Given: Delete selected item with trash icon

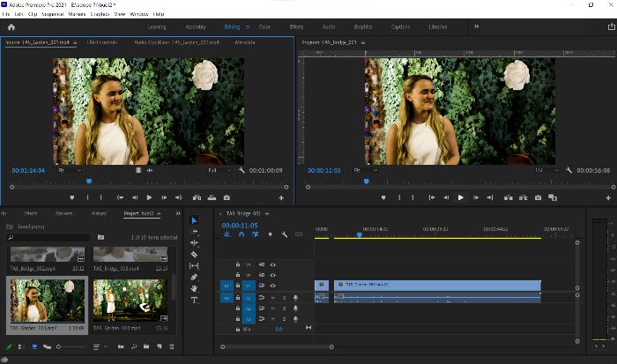Looking at the screenshot, I should coord(172,346).
